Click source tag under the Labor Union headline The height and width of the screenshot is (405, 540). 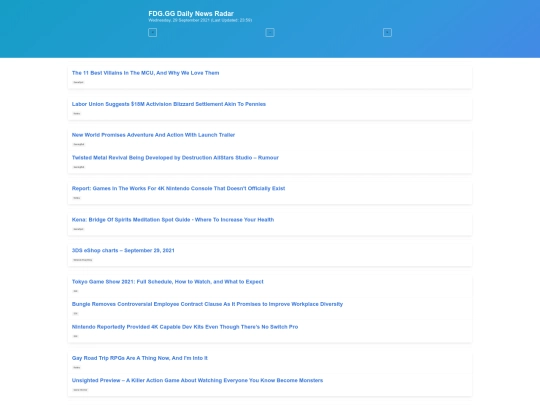77,114
